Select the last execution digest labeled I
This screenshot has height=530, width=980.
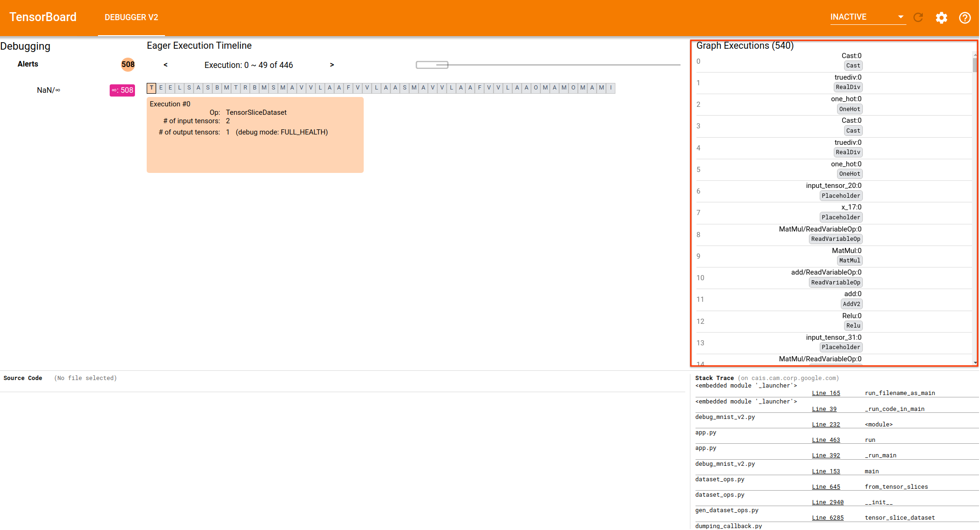[x=610, y=88]
